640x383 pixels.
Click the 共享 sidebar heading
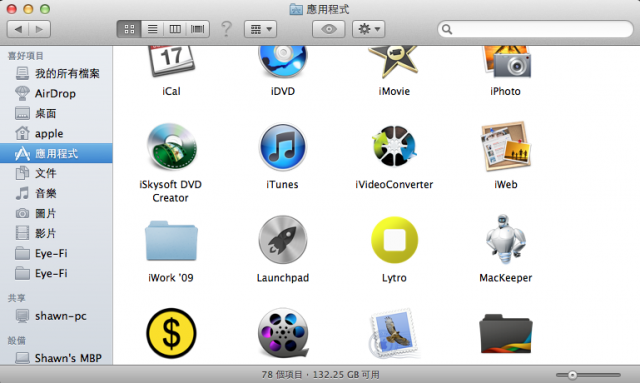pos(16,298)
